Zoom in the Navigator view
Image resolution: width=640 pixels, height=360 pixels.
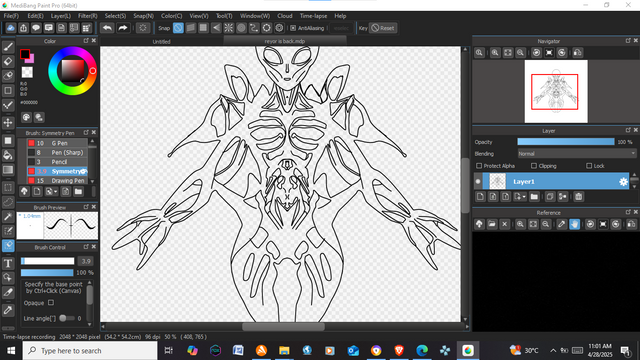[495, 53]
